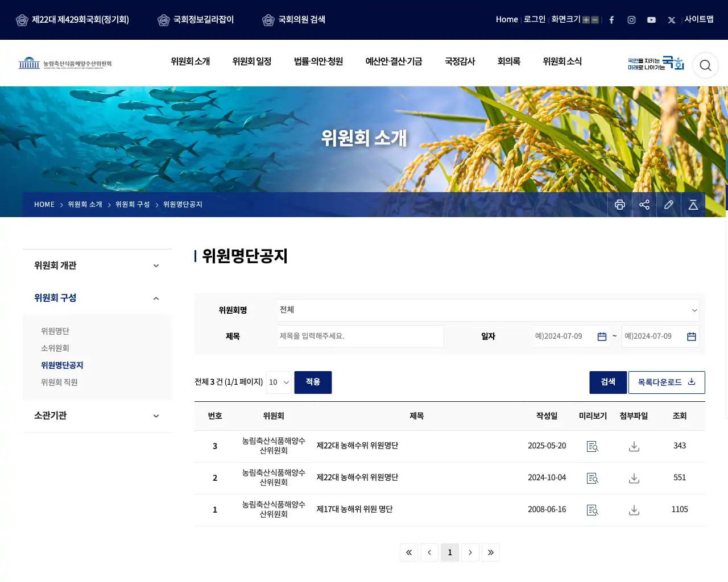Go to last page double-arrow

491,552
